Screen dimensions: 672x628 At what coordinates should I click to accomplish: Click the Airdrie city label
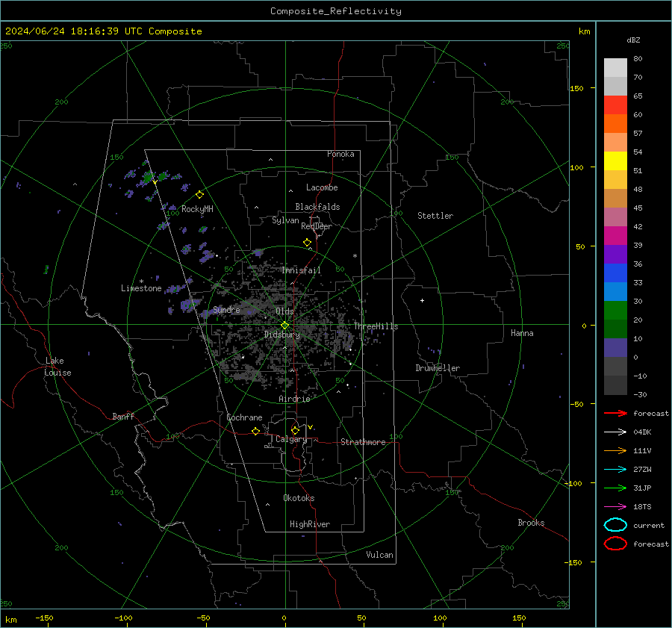coord(294,399)
